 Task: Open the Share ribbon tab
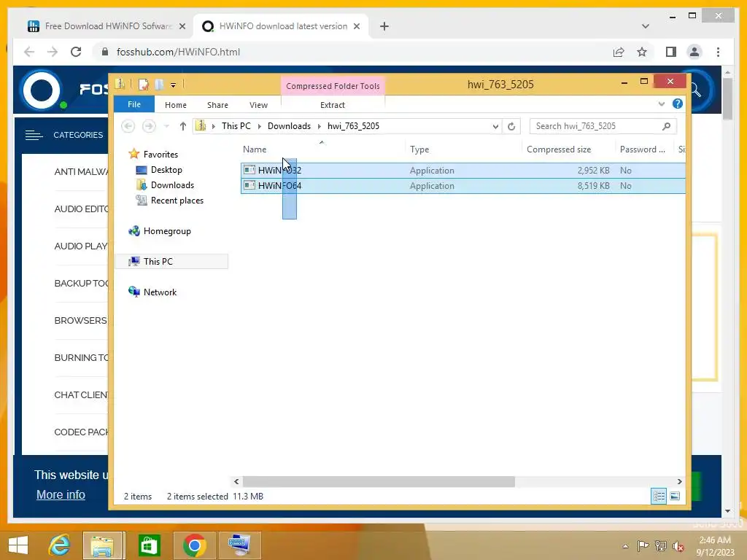[217, 105]
